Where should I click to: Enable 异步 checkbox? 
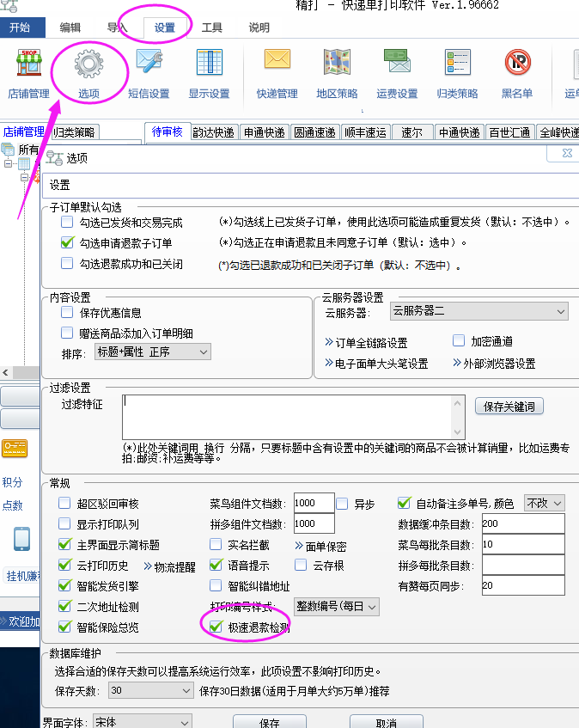pos(342,504)
